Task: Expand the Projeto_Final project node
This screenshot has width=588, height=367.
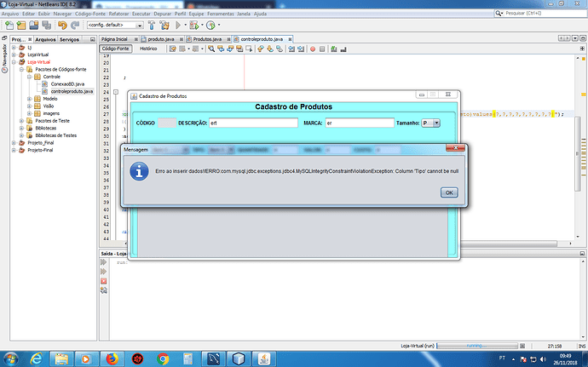Action: (x=14, y=143)
